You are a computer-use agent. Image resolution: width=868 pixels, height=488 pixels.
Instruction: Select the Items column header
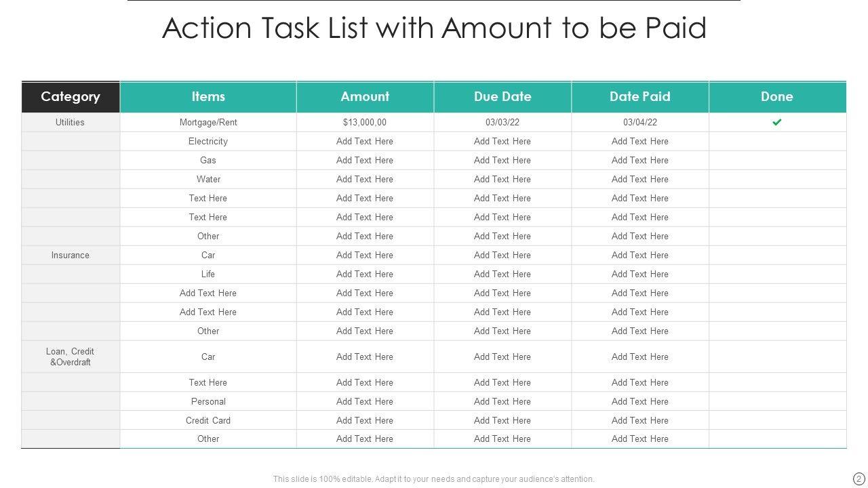pyautogui.click(x=208, y=97)
